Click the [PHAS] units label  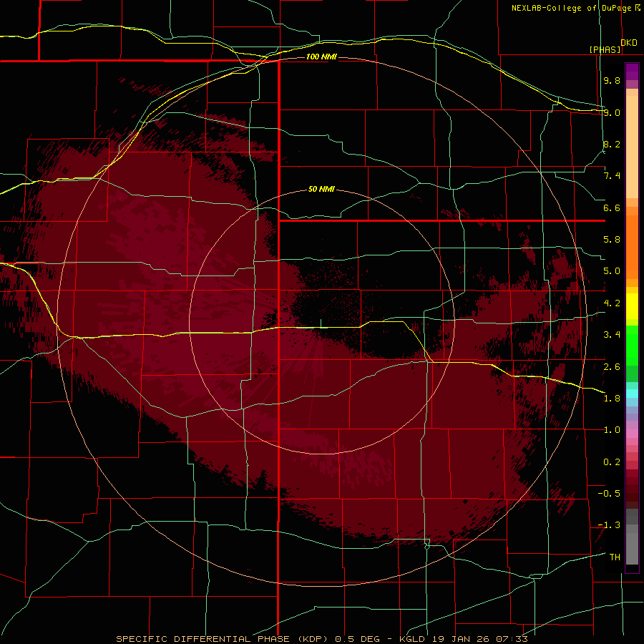605,49
